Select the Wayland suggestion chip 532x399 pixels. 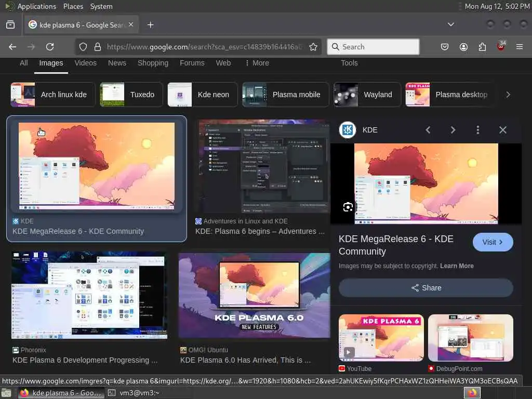coord(367,95)
